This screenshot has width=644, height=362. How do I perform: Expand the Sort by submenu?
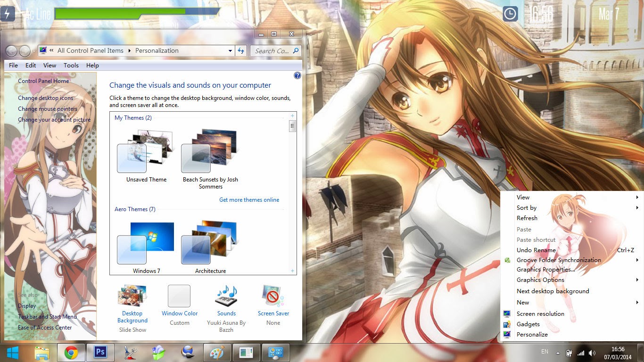coord(637,208)
